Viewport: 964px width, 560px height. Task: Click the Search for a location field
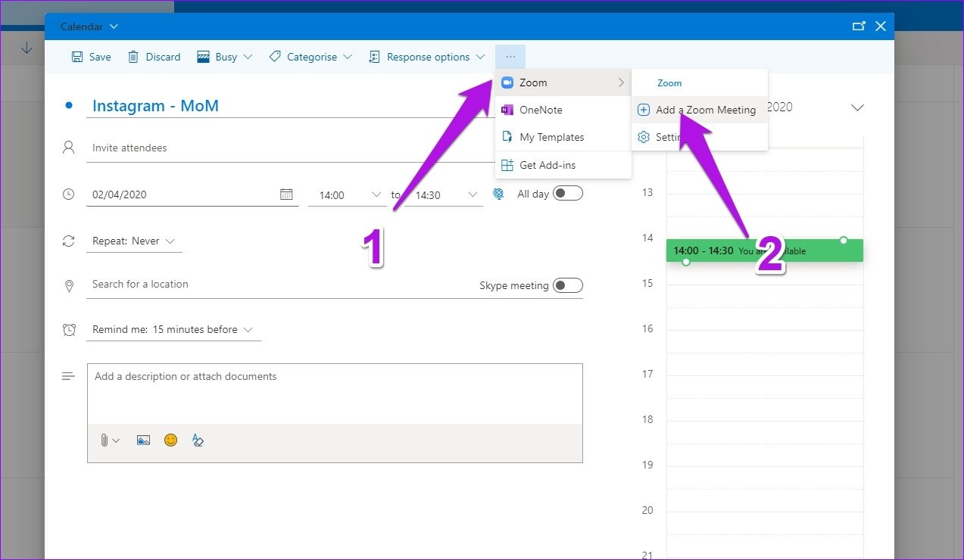point(280,285)
